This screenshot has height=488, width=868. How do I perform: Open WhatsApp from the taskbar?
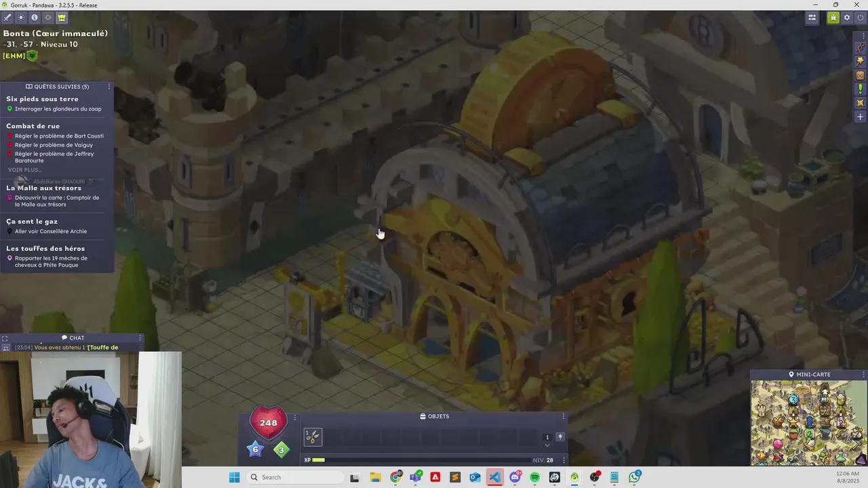click(635, 477)
